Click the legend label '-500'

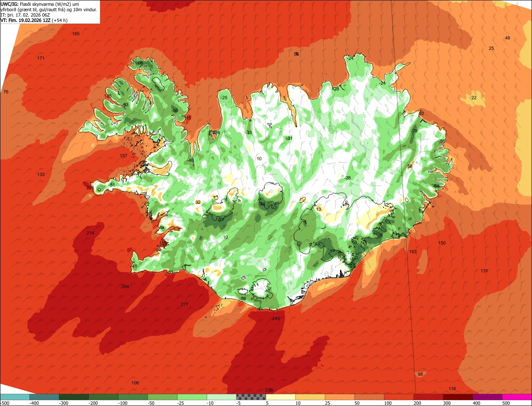pyautogui.click(x=4, y=403)
